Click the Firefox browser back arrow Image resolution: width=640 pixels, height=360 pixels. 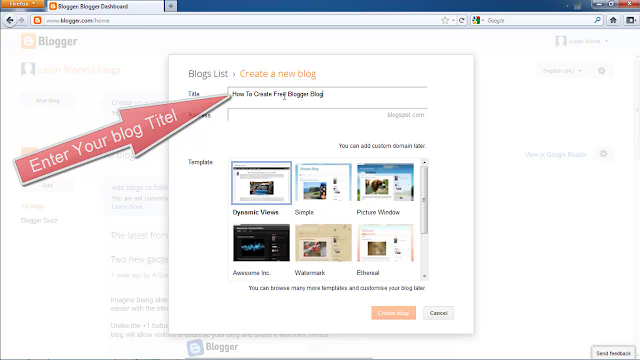coord(10,20)
